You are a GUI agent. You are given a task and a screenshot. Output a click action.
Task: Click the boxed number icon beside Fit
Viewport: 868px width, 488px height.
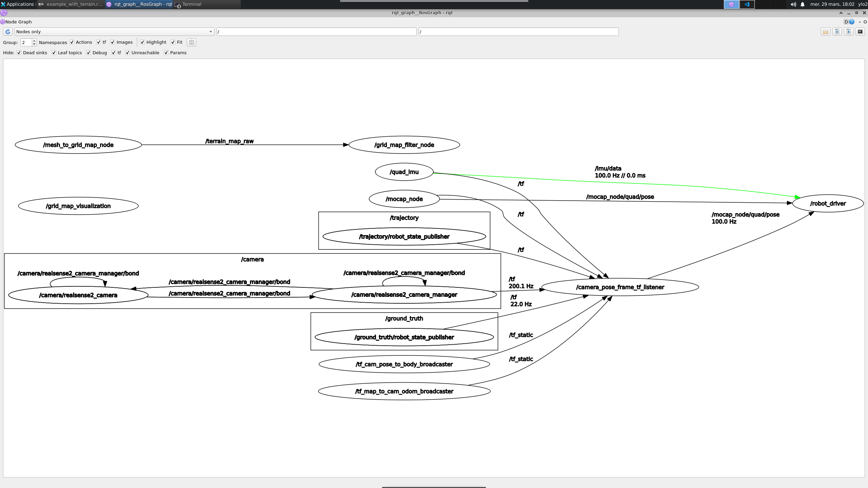(192, 42)
